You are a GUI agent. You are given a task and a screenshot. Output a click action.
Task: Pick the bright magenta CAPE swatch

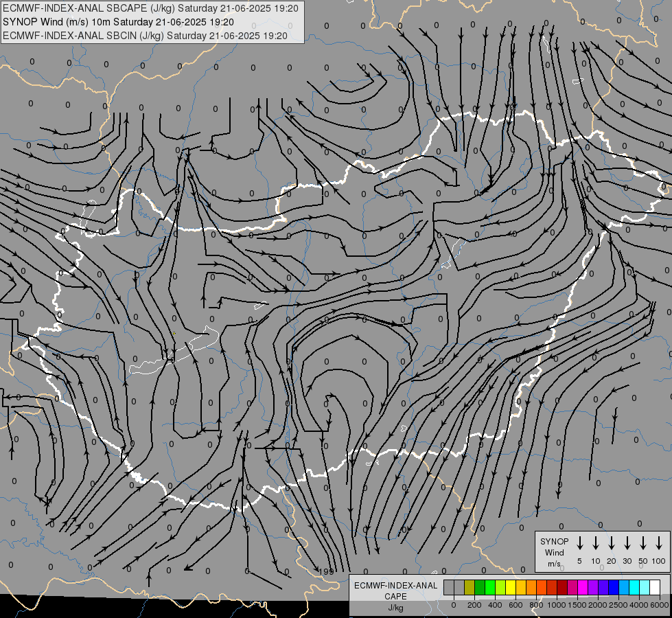pyautogui.click(x=583, y=588)
